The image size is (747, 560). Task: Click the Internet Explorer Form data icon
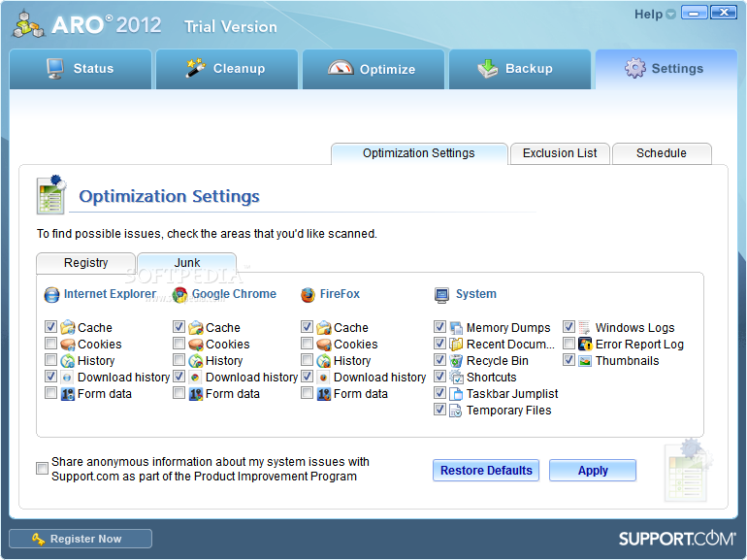68,394
